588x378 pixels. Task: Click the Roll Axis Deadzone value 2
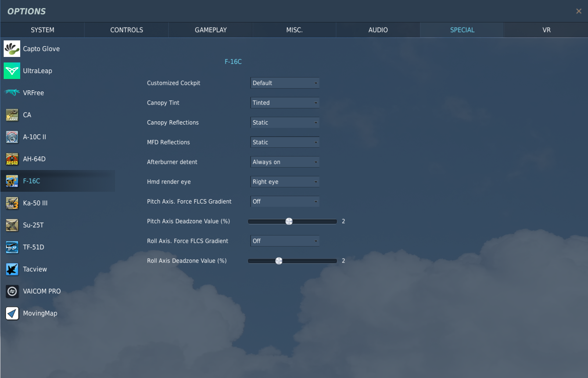343,261
